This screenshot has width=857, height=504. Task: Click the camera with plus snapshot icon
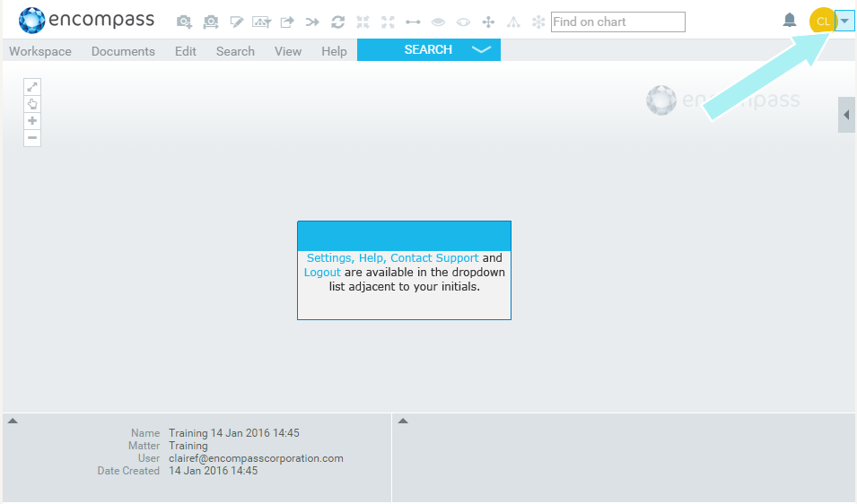(x=184, y=22)
